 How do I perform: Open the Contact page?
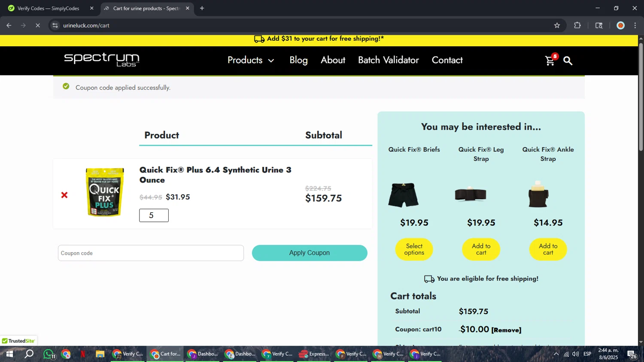point(447,60)
